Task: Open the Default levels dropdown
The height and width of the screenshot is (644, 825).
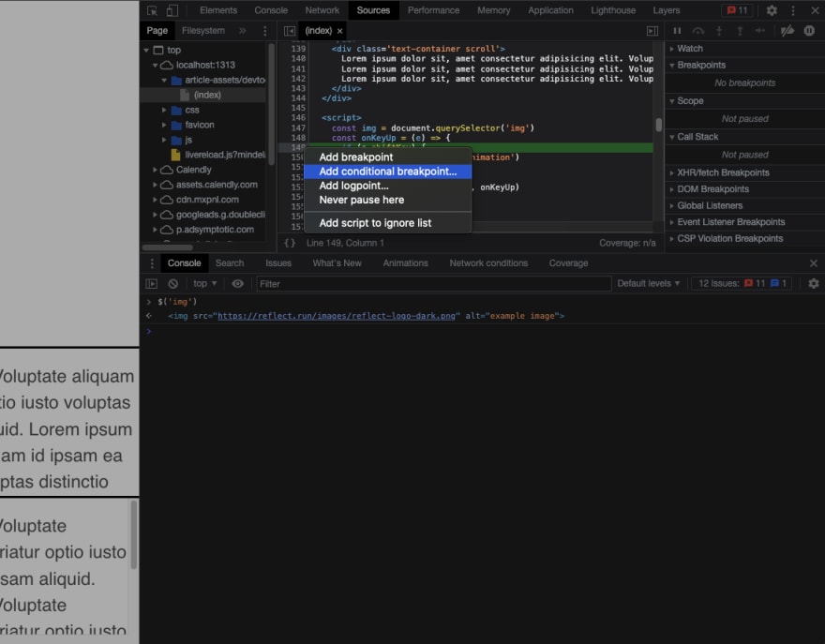Action: (x=648, y=284)
